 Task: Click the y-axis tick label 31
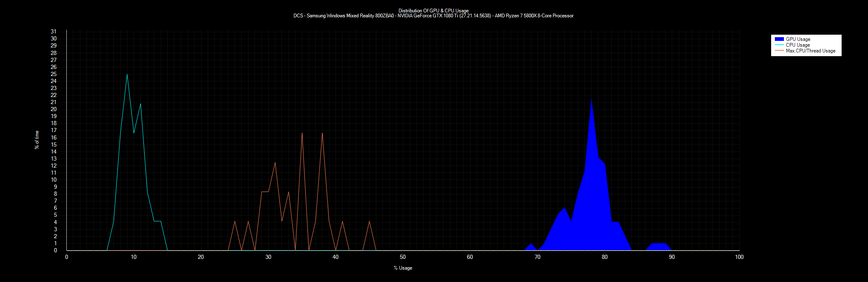pos(54,31)
